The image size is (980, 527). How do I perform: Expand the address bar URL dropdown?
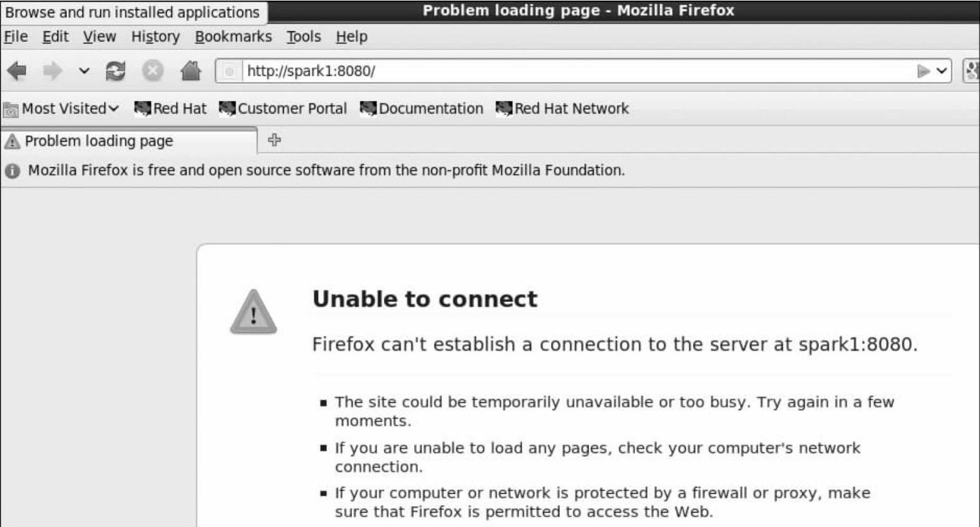[941, 71]
